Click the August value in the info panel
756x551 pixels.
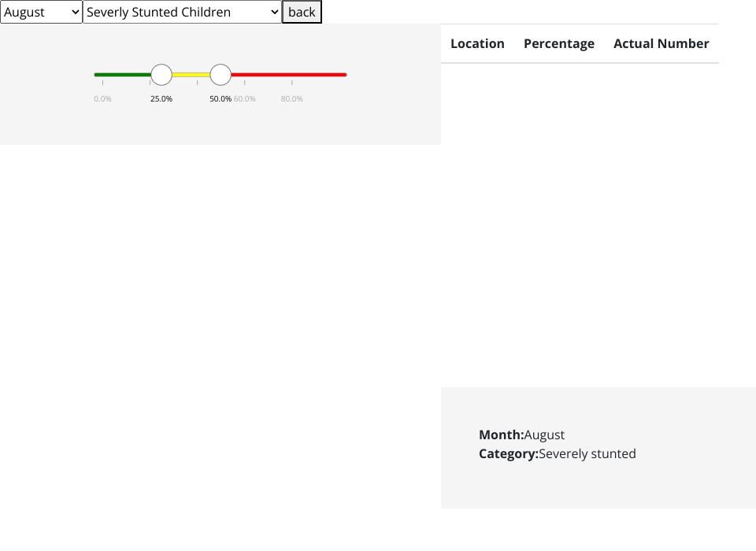coord(544,435)
